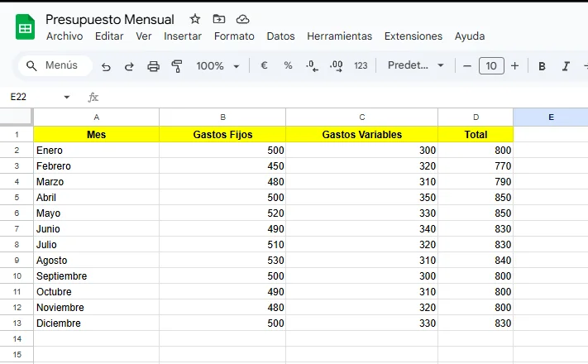
Task: Select the Noviembre cell
Action: (97, 308)
